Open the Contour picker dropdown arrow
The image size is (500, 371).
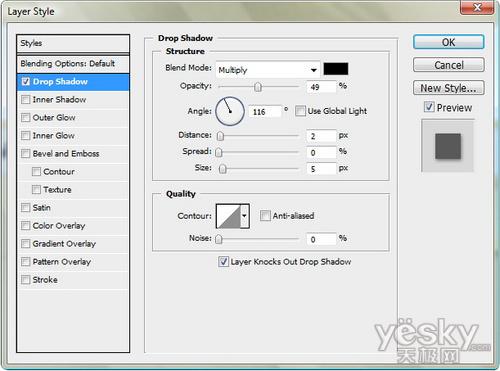tap(245, 216)
